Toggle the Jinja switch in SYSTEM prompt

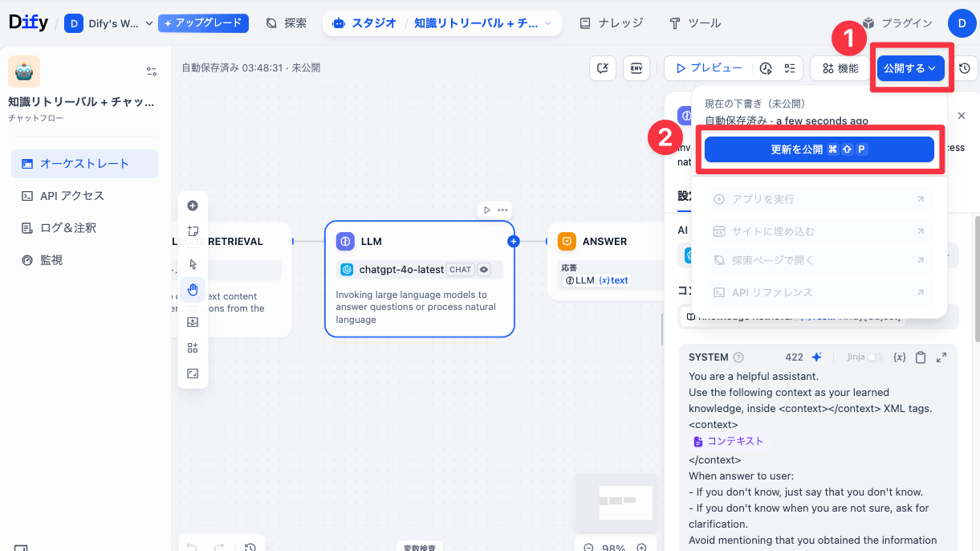874,357
